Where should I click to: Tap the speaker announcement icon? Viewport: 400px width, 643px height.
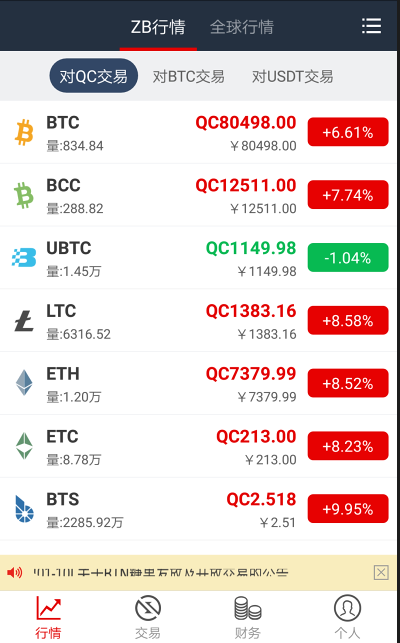point(15,572)
